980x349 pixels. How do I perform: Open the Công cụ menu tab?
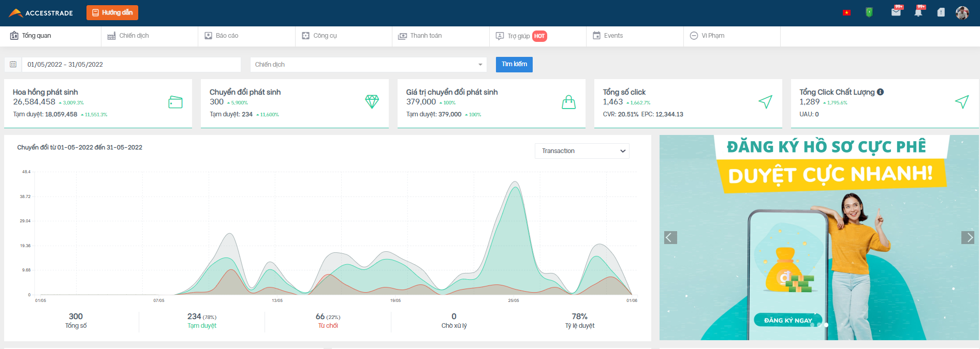click(319, 36)
